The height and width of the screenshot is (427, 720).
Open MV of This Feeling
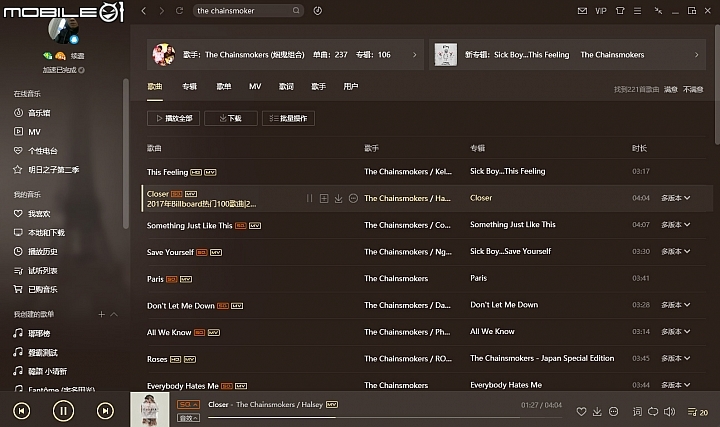(x=210, y=172)
